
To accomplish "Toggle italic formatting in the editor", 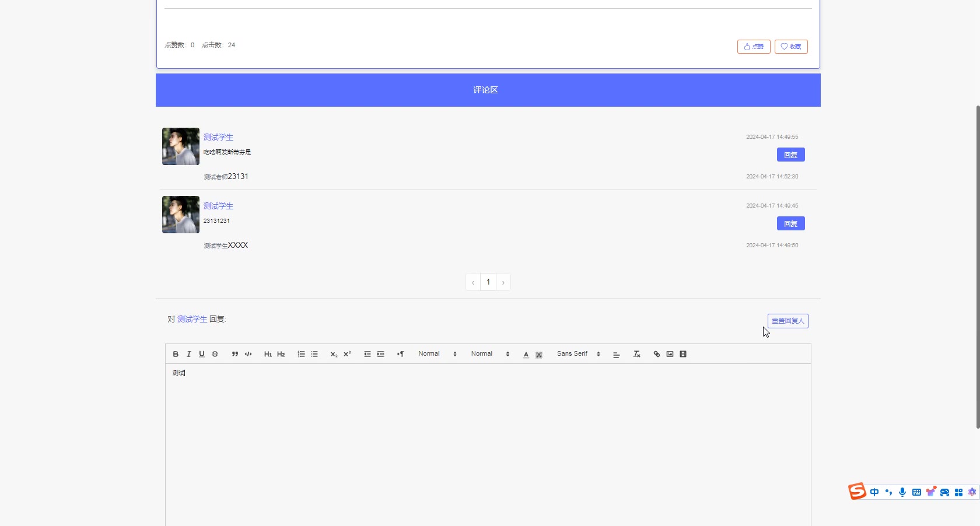I will pyautogui.click(x=188, y=354).
